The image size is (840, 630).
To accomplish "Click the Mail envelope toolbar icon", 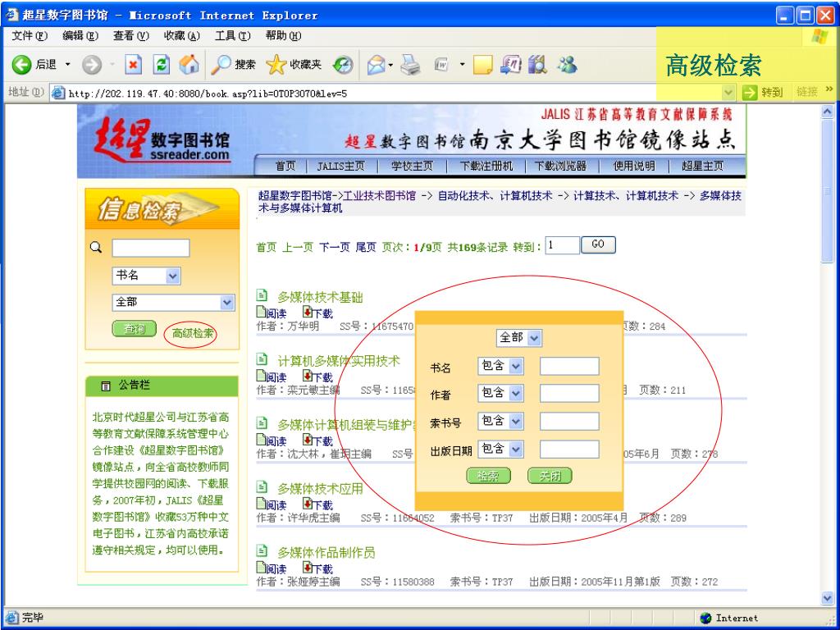I will (x=376, y=65).
